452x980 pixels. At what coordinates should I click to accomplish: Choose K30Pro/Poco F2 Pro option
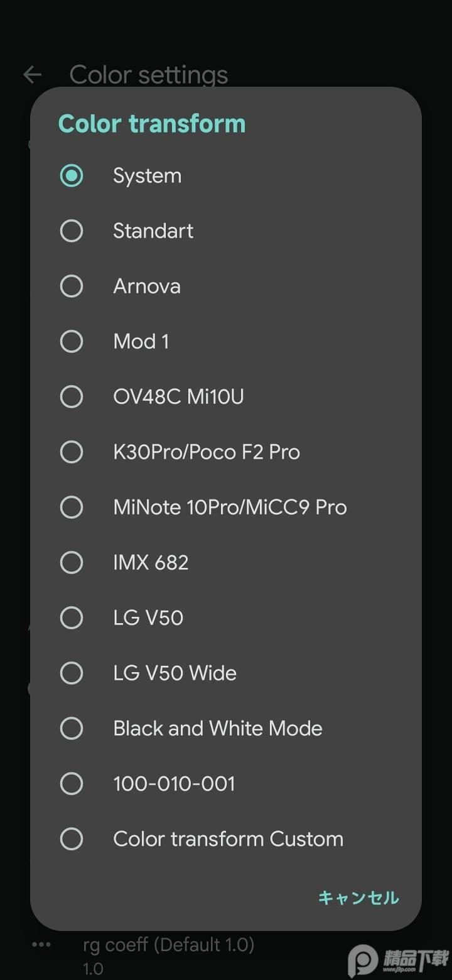[72, 452]
